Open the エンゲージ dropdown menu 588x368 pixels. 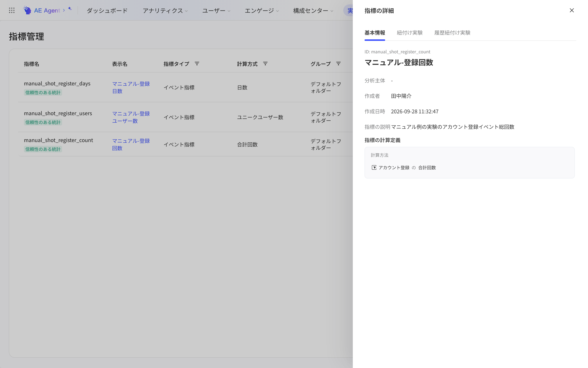pos(261,11)
